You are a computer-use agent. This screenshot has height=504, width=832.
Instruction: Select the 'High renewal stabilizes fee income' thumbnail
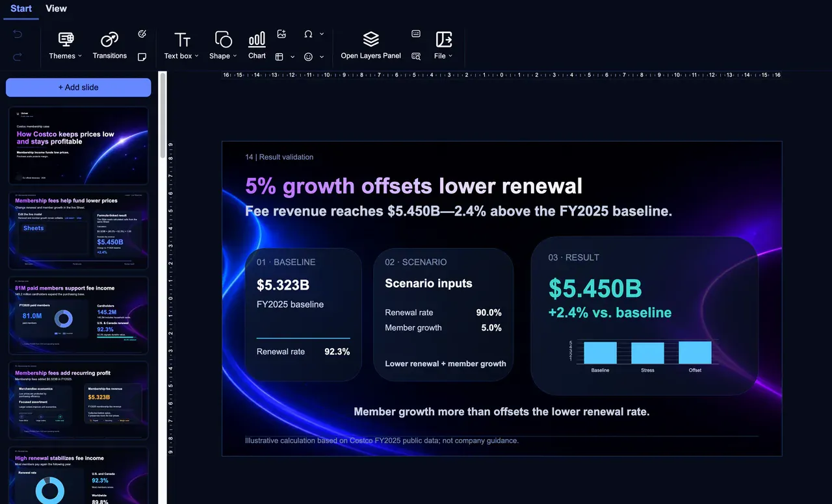(79, 475)
